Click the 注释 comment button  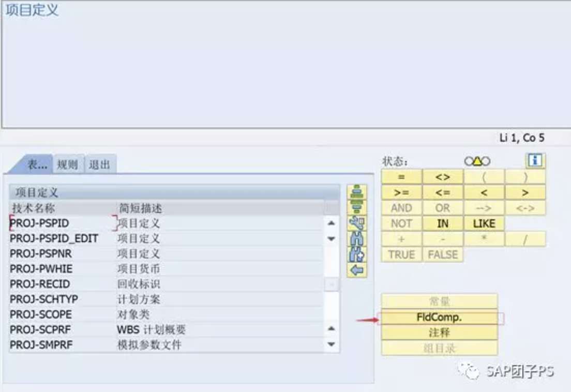(x=439, y=333)
